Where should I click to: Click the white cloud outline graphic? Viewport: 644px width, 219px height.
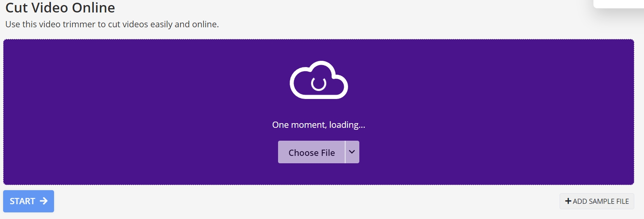click(318, 80)
